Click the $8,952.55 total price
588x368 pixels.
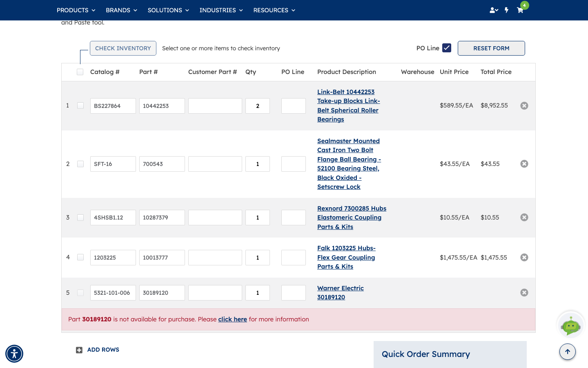coord(494,106)
